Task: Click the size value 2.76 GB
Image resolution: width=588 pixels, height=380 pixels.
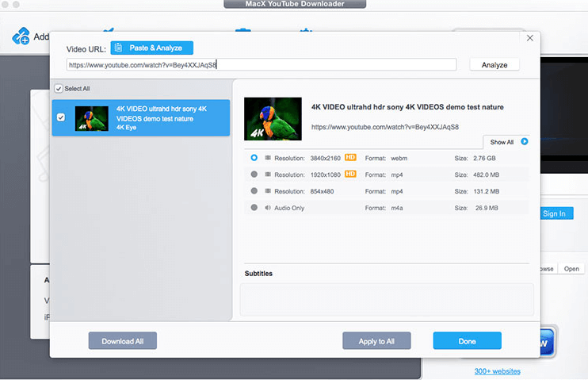Action: (x=484, y=158)
